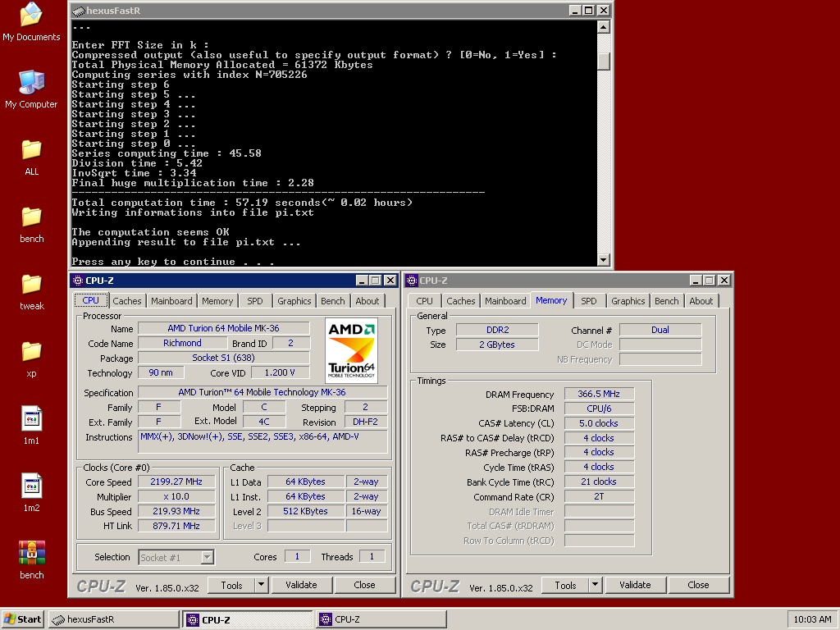Open Mainboard tab in left CPU-Z

click(x=171, y=301)
